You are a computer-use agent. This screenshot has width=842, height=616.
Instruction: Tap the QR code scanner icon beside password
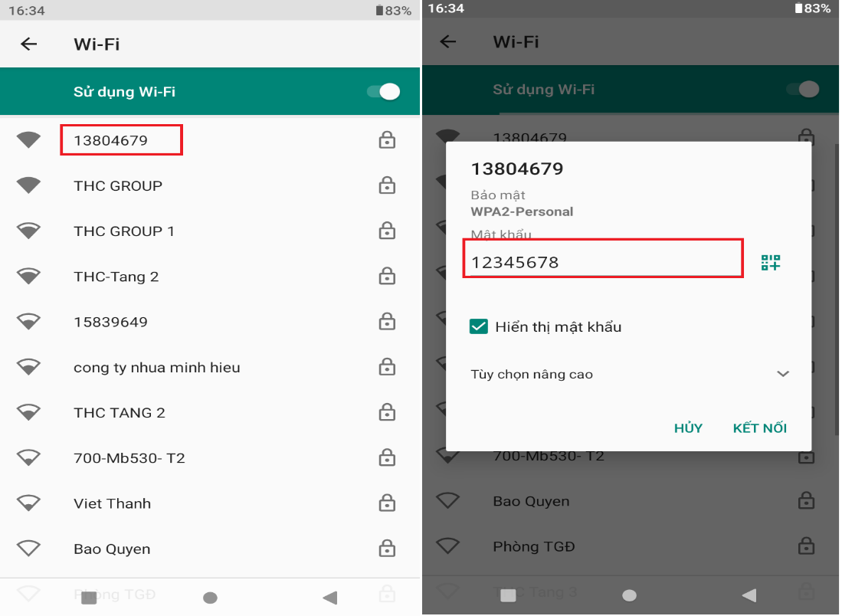[x=770, y=262]
